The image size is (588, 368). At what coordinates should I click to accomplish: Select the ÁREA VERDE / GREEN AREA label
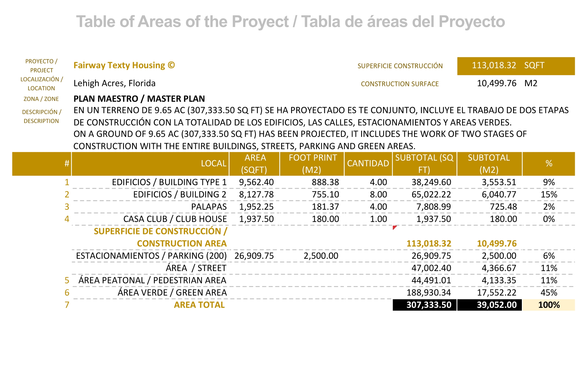(x=172, y=293)
